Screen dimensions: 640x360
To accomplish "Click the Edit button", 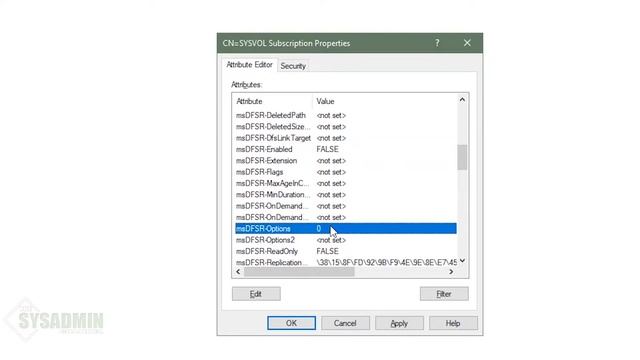I will tap(256, 294).
